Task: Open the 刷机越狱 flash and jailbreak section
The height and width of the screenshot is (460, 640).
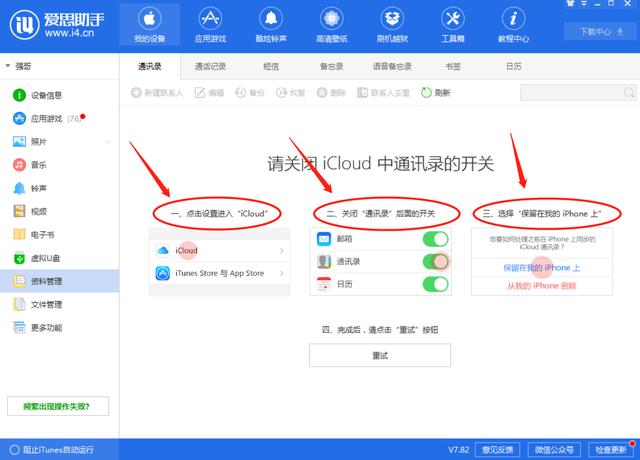Action: 392,24
